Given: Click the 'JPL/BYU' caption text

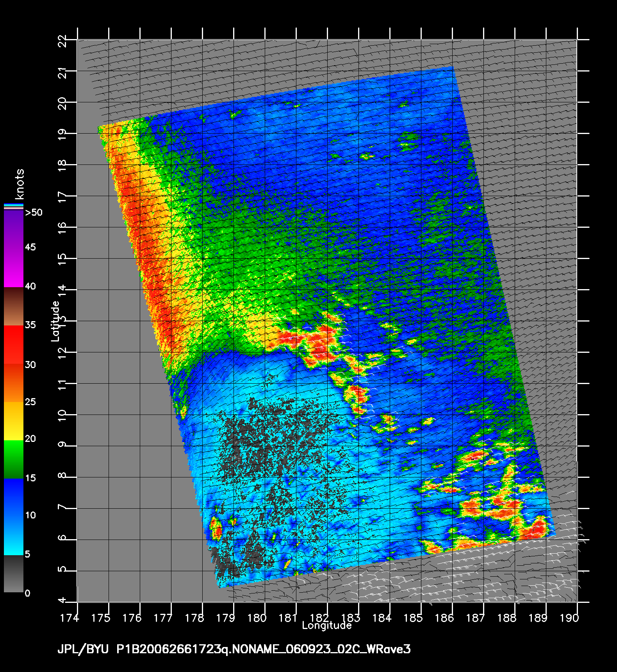Looking at the screenshot, I should [83, 650].
